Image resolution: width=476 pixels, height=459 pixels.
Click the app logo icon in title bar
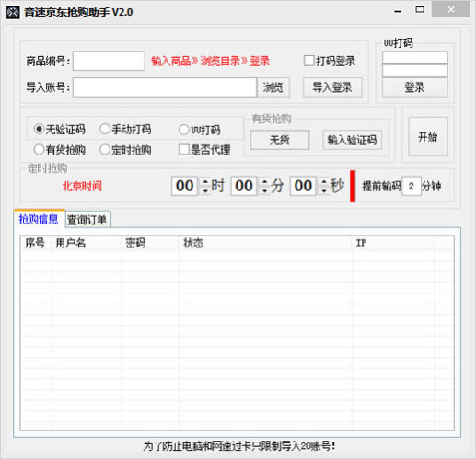pyautogui.click(x=13, y=12)
